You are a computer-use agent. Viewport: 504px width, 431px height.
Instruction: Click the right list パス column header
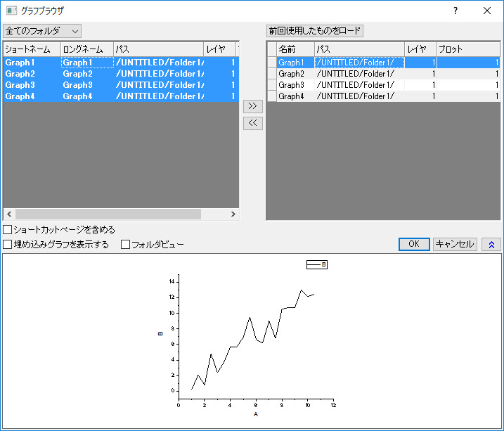pyautogui.click(x=359, y=49)
